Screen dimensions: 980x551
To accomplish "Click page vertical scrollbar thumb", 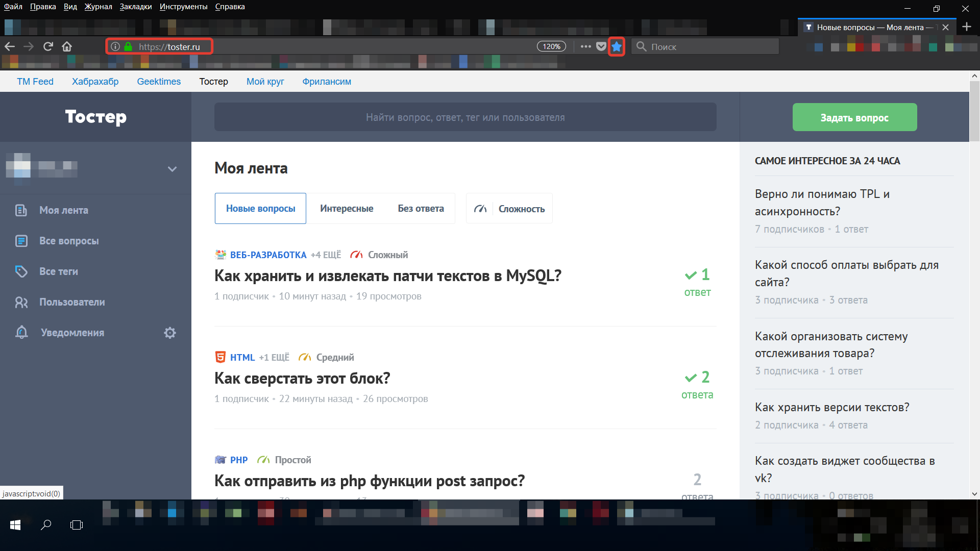I will 974,111.
